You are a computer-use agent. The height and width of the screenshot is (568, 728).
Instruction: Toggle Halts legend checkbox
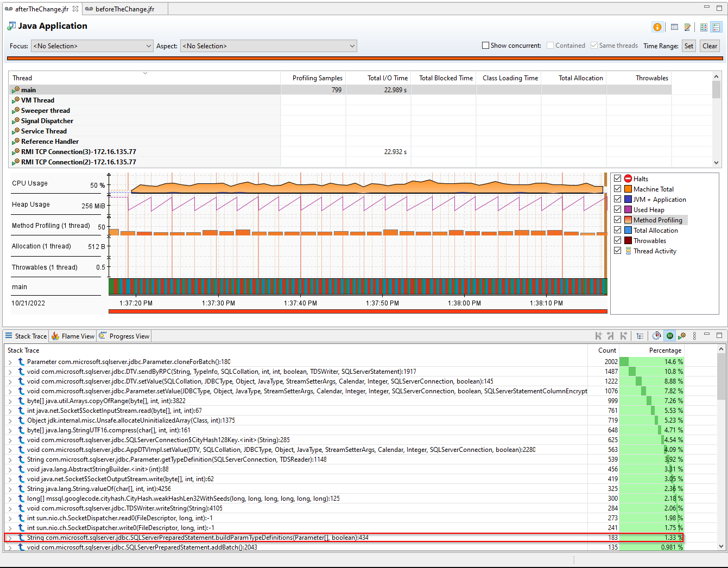[617, 178]
